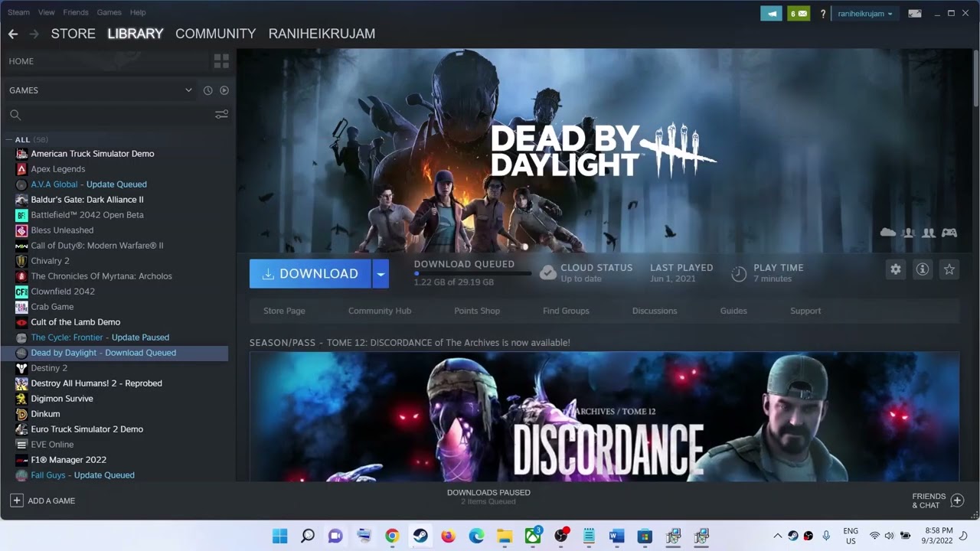Open the Discussions link
Viewport: 980px width, 551px height.
[x=655, y=311]
